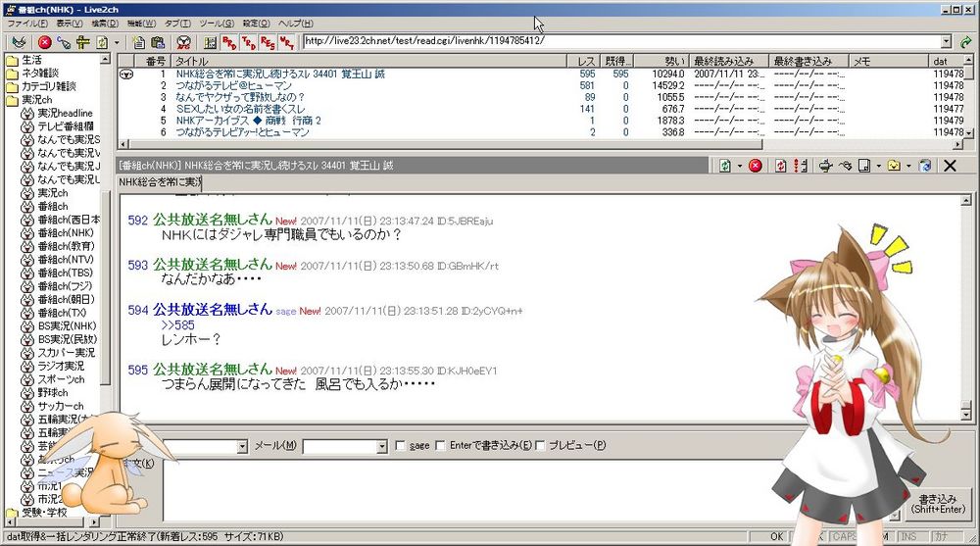This screenshot has height=546, width=980.
Task: Click the document pages icon in thread toolbar
Action: tap(865, 166)
